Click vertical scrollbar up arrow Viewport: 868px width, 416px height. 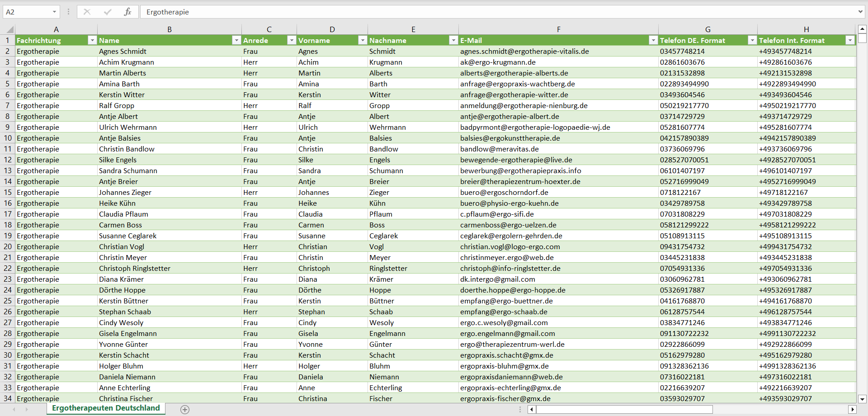pyautogui.click(x=862, y=28)
